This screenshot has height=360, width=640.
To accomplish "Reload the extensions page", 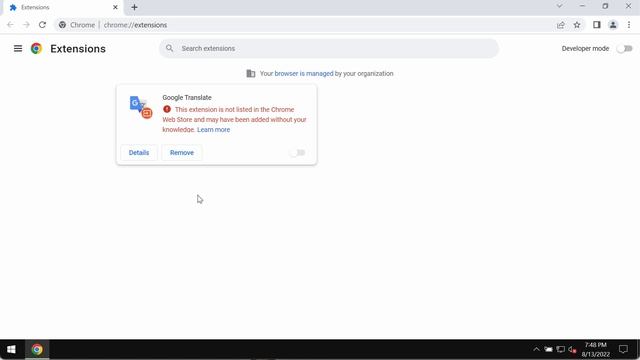I will click(x=42, y=25).
